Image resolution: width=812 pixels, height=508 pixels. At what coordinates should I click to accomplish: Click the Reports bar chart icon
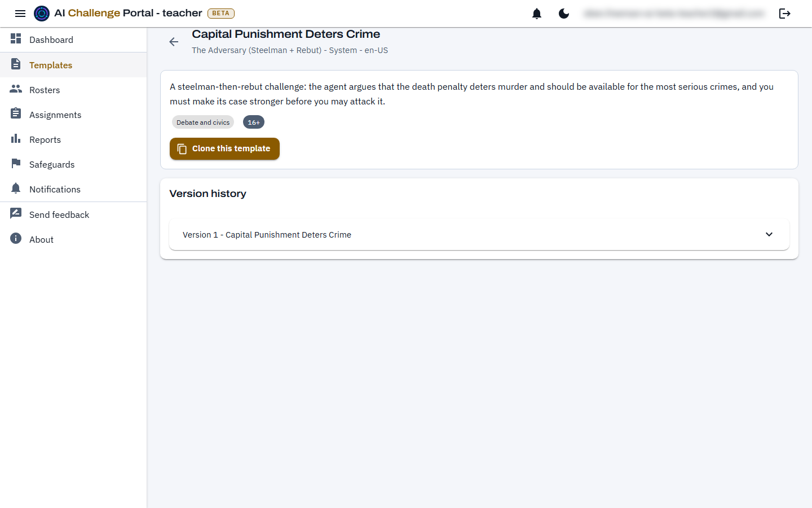point(16,139)
